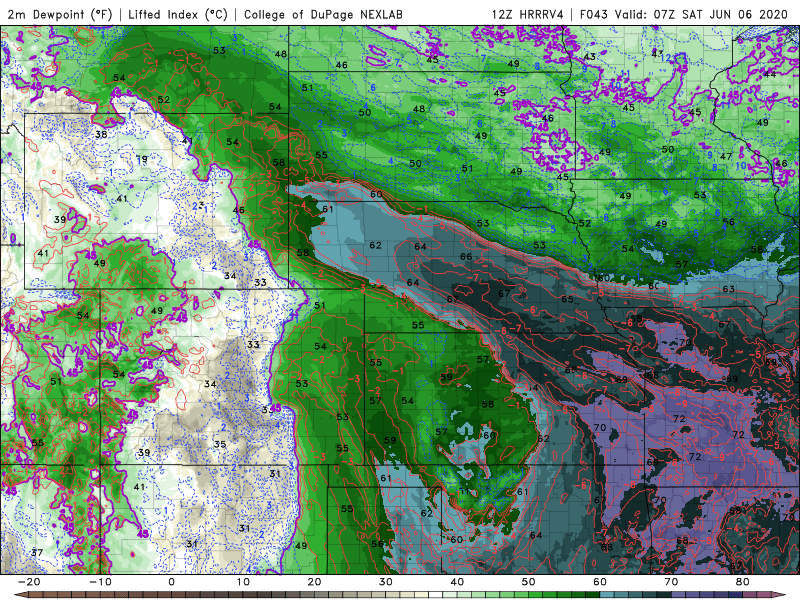The width and height of the screenshot is (800, 600).
Task: Click the '20' colorbar scale label
Action: tap(314, 582)
